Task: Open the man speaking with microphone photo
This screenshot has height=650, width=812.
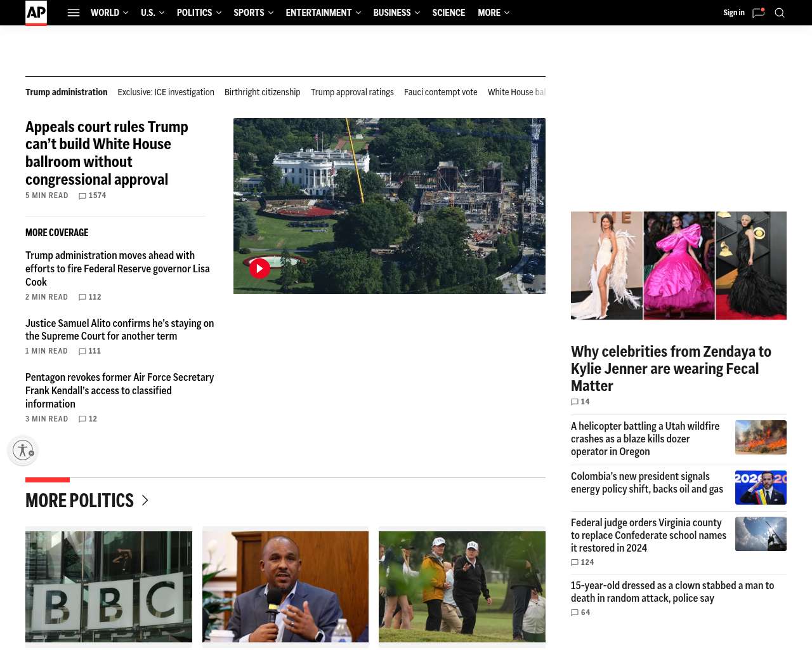Action: 285,587
